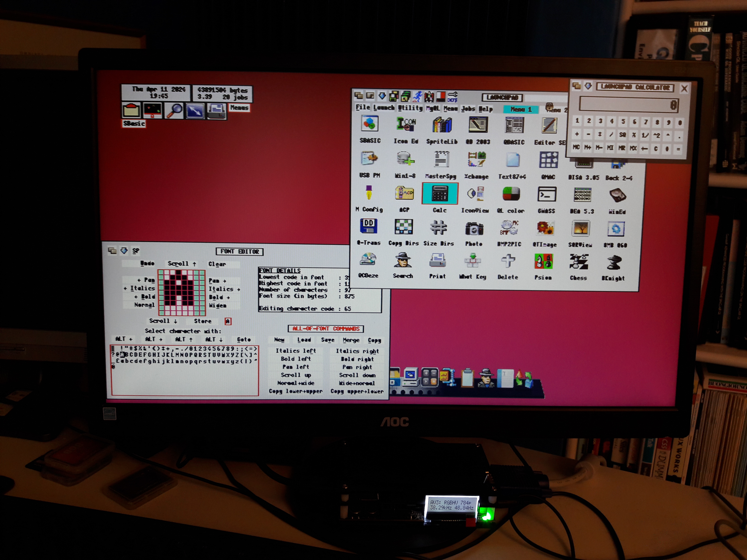Click the SBasic button top-left
Screen dimensions: 747x560
[134, 124]
